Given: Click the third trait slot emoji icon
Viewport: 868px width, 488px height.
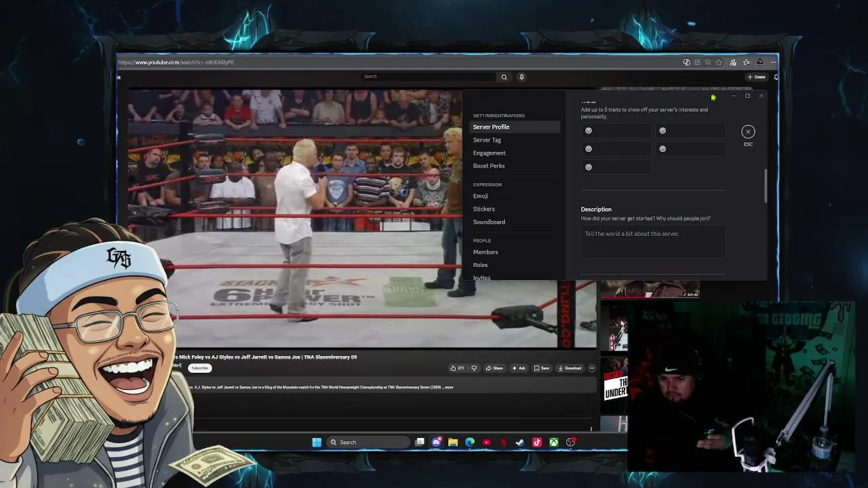Looking at the screenshot, I should point(589,148).
